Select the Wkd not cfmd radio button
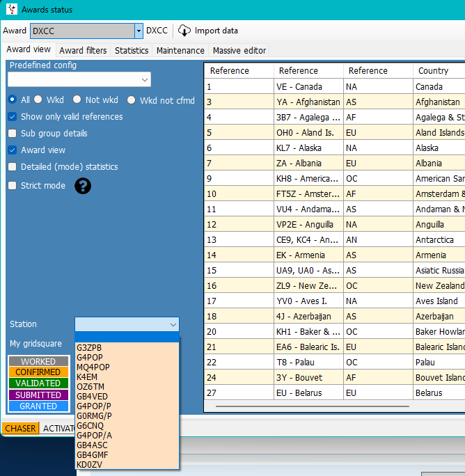This screenshot has height=476, width=465. coord(131,100)
